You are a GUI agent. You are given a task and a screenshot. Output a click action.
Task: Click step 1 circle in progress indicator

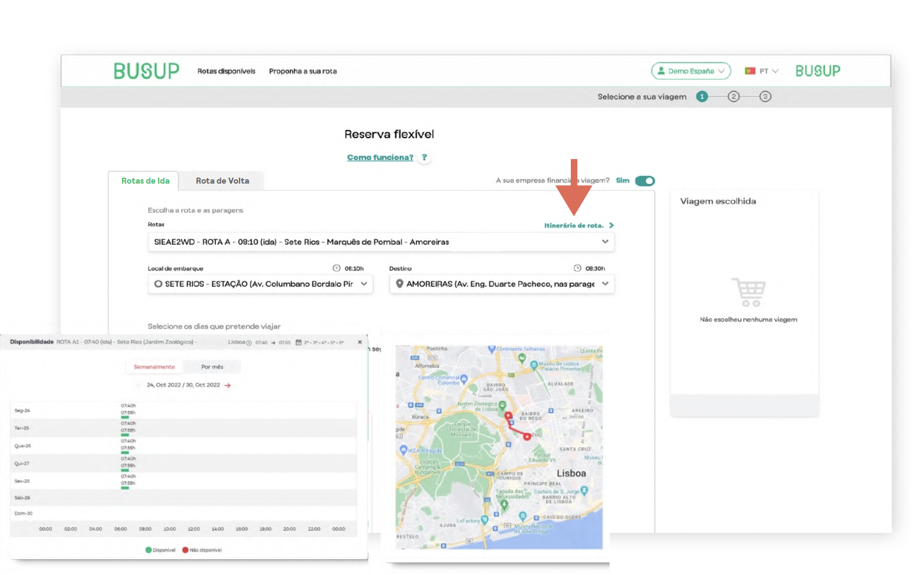tap(702, 97)
